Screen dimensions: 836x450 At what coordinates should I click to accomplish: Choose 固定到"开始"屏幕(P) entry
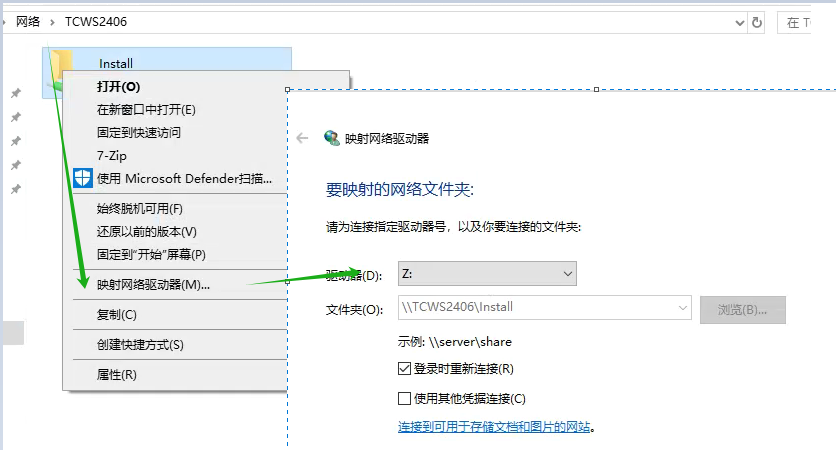click(151, 254)
